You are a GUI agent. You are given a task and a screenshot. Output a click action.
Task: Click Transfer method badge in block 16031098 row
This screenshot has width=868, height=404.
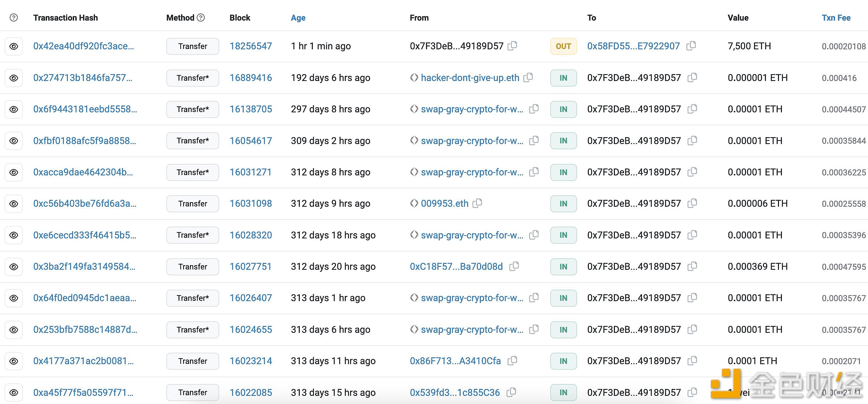193,204
